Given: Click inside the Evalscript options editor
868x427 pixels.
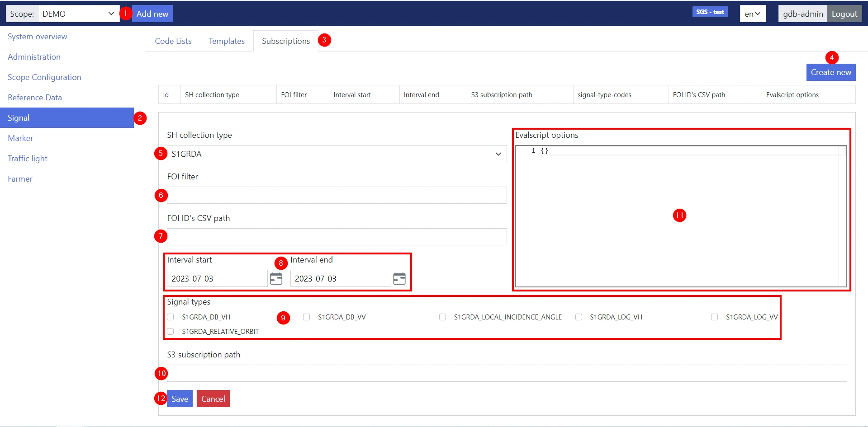Looking at the screenshot, I should click(x=678, y=217).
